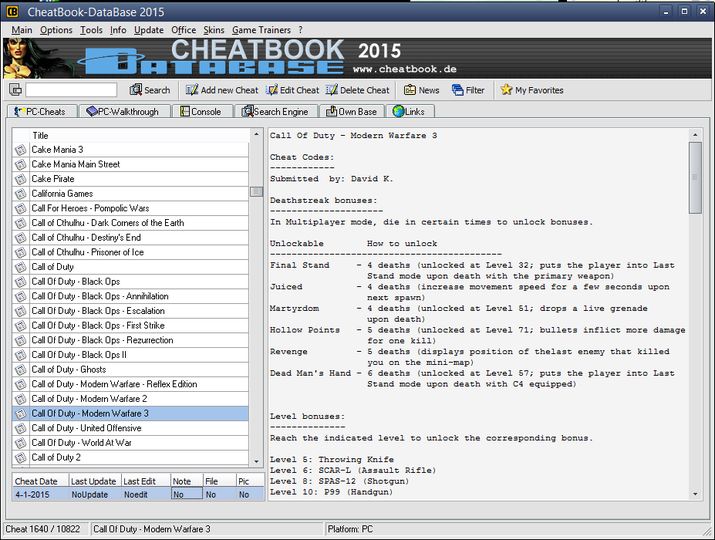715x540 pixels.
Task: Click the Console tab icon
Action: pos(185,111)
